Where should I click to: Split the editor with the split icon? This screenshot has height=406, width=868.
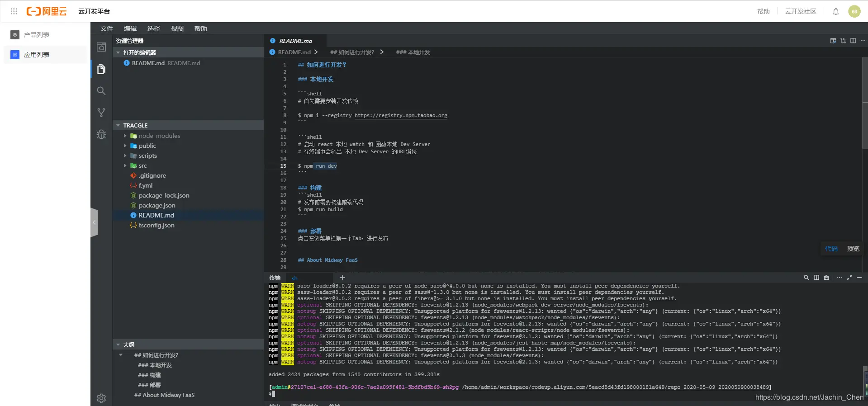point(853,41)
